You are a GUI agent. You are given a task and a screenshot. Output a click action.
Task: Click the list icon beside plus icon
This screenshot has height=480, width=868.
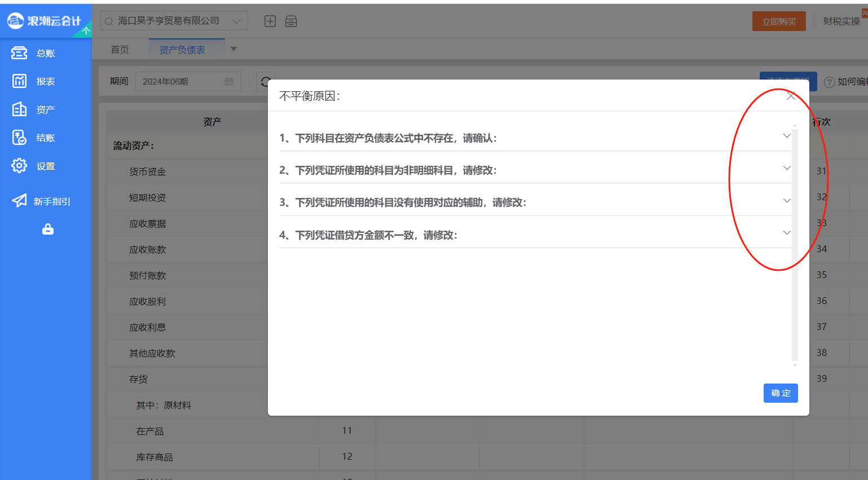click(291, 21)
